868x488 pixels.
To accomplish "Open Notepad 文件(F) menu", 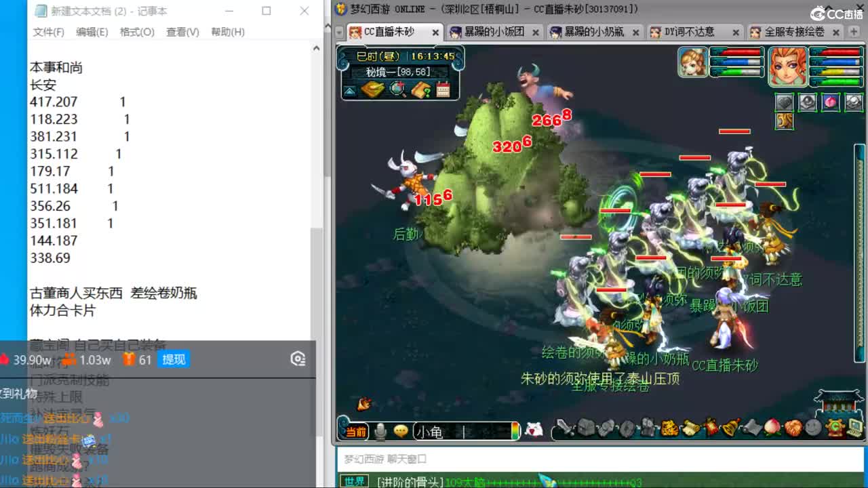I will [48, 32].
